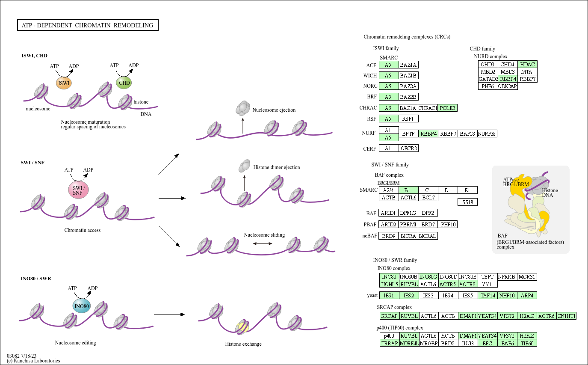Select the ISWI enzyme oval
Image resolution: width=588 pixels, height=365 pixels.
pyautogui.click(x=63, y=83)
